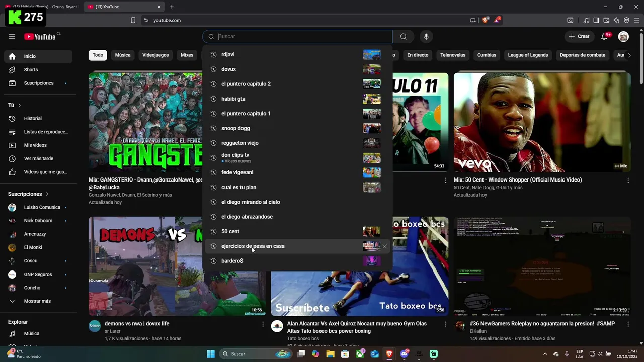Open a new browser tab
The width and height of the screenshot is (644, 362).
[x=172, y=7]
